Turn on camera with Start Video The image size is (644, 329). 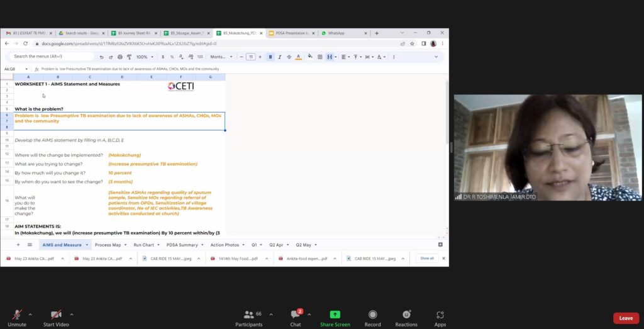(x=56, y=316)
